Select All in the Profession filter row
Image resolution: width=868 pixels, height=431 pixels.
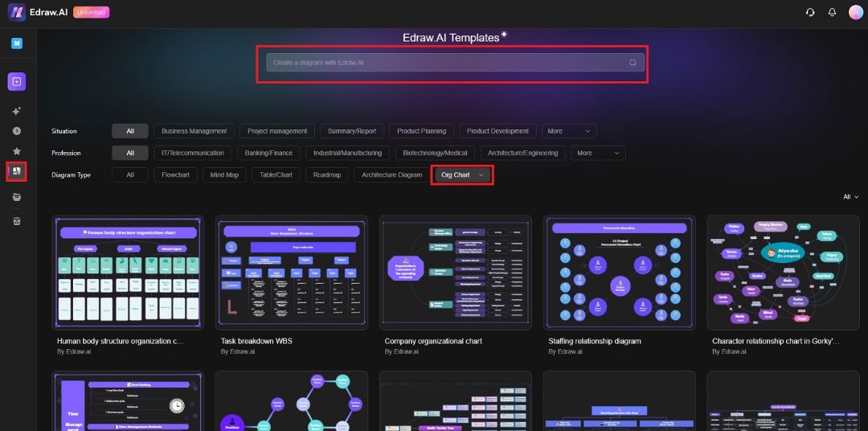130,153
